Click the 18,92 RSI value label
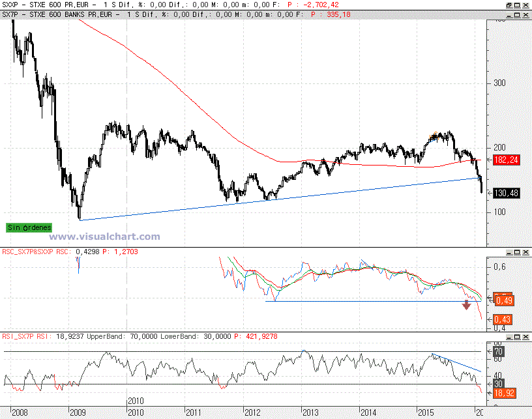The width and height of the screenshot is (532, 419). (x=504, y=393)
